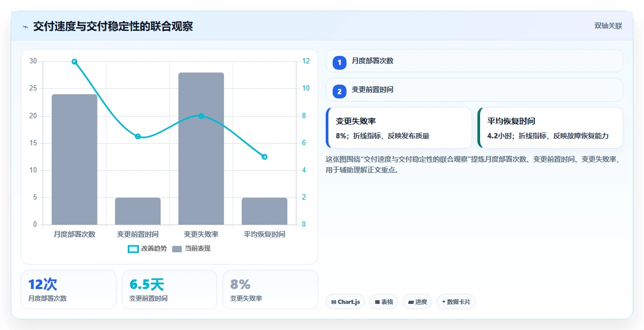Click the number 1 badge for 月度部署次数
Viewport: 644px width, 330px height.
point(340,63)
